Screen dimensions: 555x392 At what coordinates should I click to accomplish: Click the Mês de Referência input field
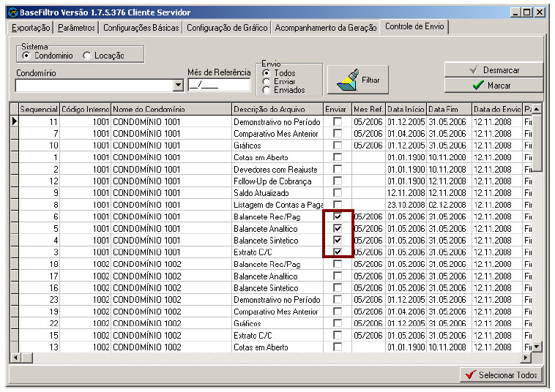coord(217,85)
